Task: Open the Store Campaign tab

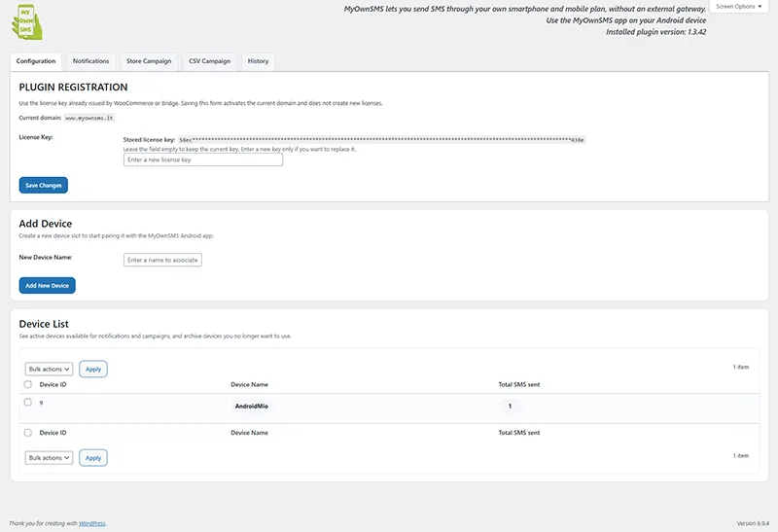Action: click(149, 61)
